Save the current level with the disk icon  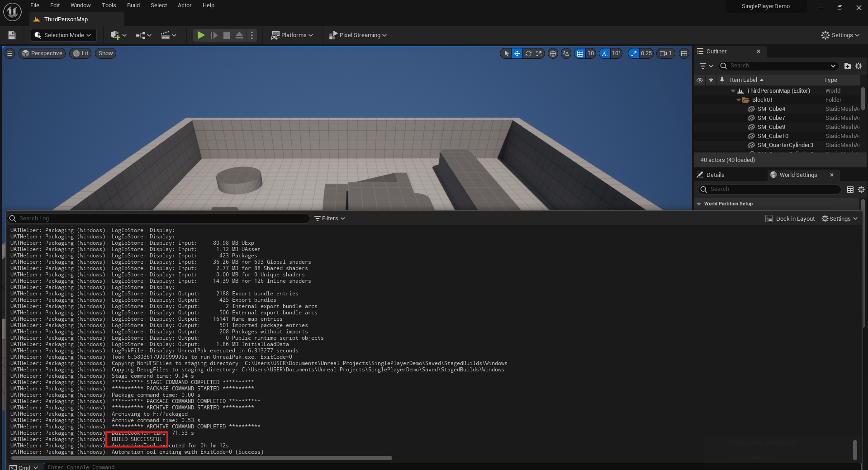tap(12, 35)
